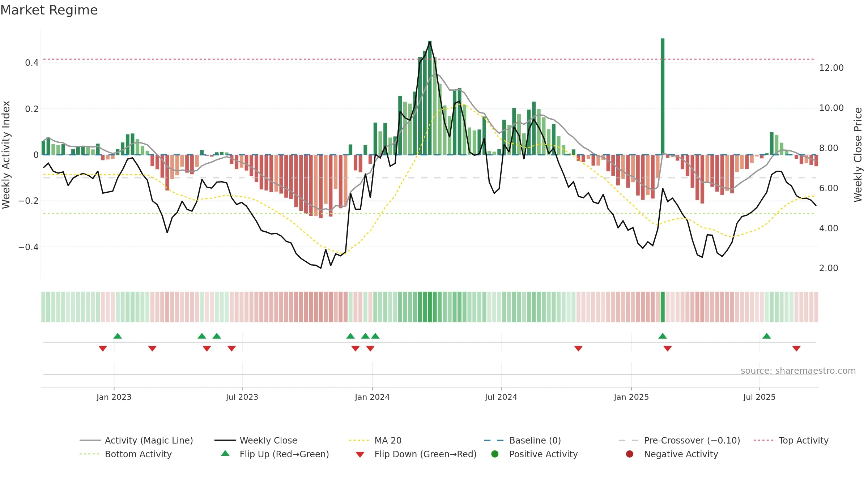Click the green Positive Activity legend circle

pos(495,454)
